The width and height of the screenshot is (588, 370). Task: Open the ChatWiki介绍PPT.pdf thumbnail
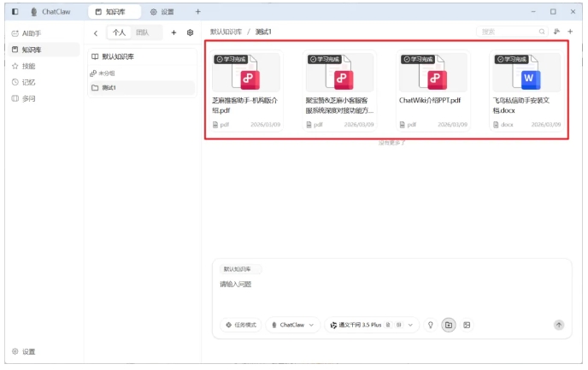[433, 73]
